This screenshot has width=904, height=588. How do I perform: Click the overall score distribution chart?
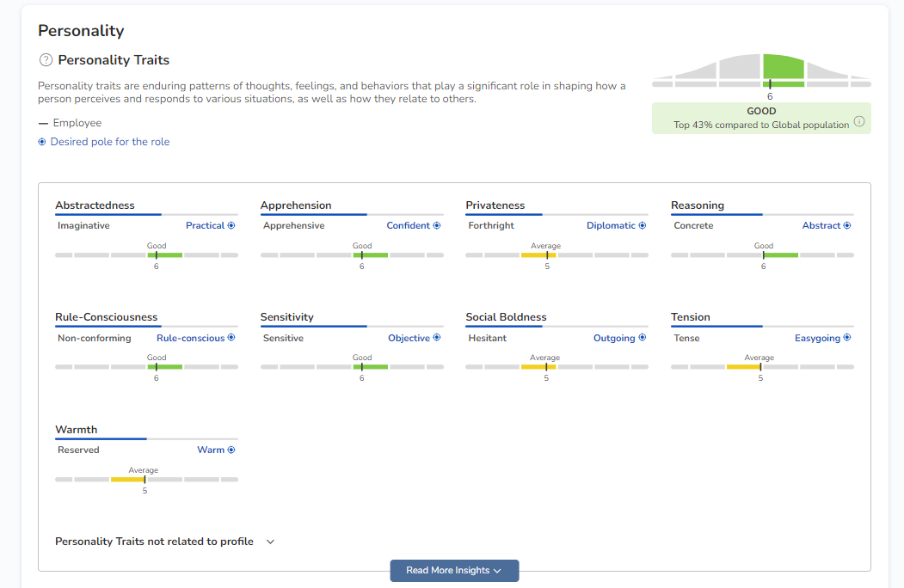click(761, 70)
